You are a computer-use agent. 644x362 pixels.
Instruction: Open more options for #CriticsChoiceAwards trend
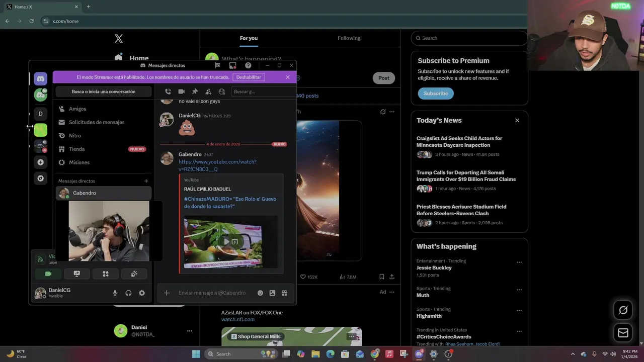[x=519, y=331]
